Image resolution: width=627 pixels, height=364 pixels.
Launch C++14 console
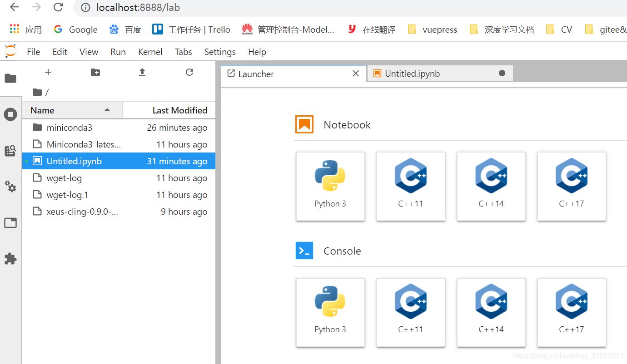[491, 312]
